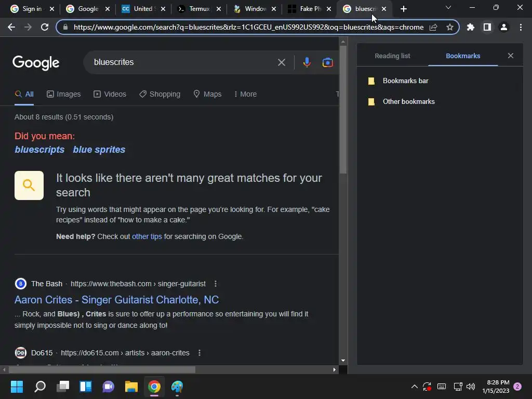Open the Chrome profile avatar menu
532x399 pixels.
pyautogui.click(x=504, y=27)
